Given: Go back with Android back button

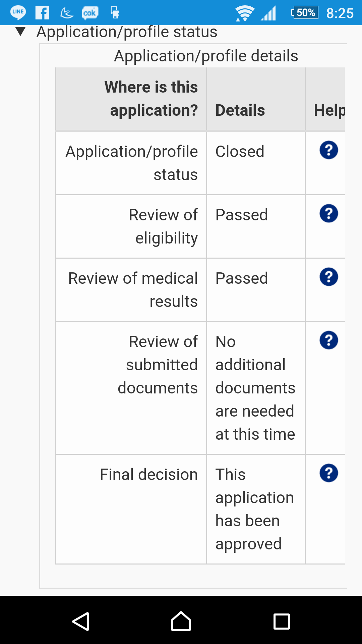Looking at the screenshot, I should click(81, 621).
